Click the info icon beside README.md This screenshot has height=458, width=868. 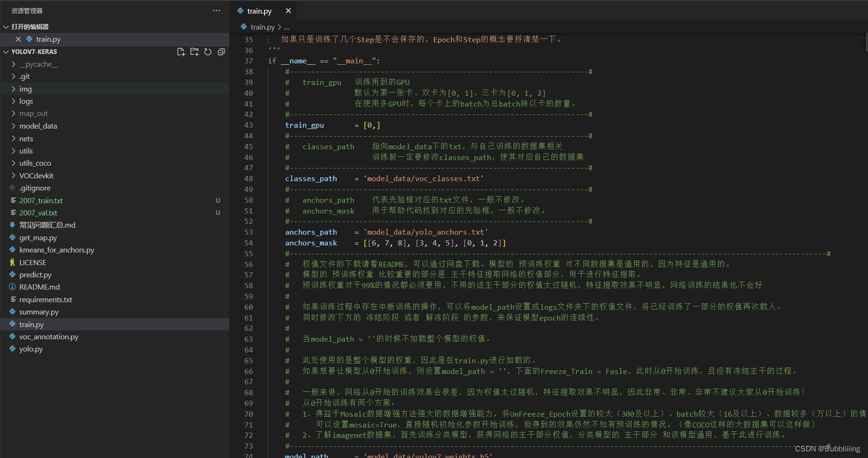(13, 287)
